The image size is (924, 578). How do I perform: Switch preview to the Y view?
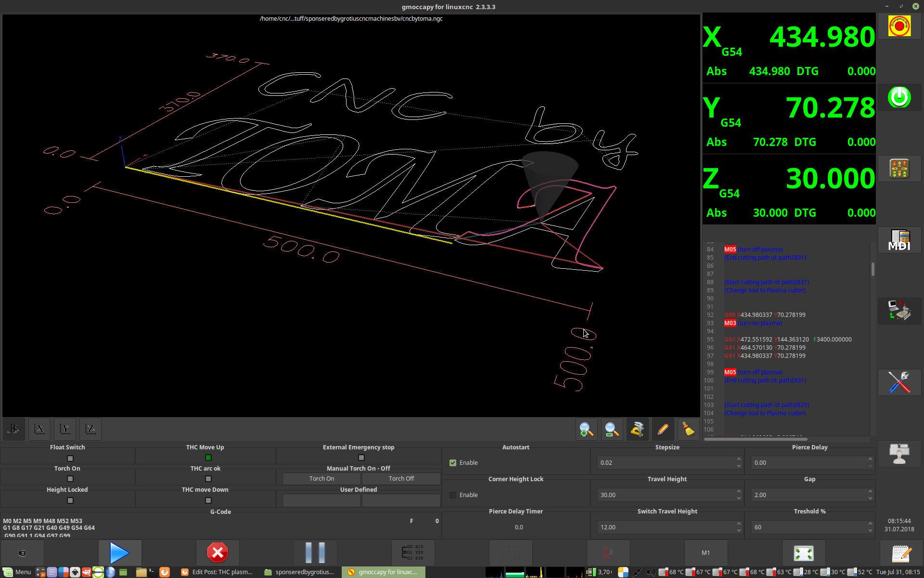(65, 429)
